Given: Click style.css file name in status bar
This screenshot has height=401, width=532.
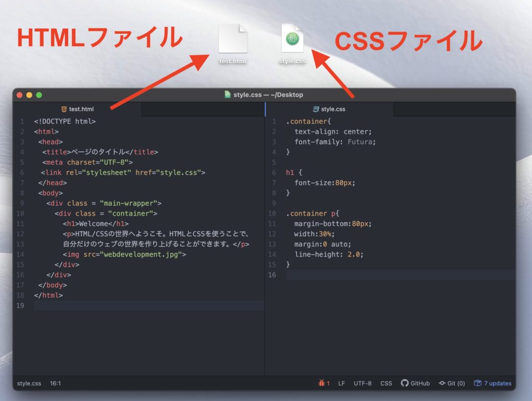Looking at the screenshot, I should coord(29,383).
